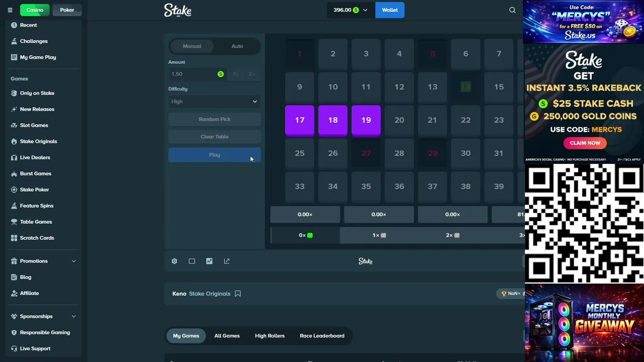Click the My Game Play icon
Image resolution: width=644 pixels, height=362 pixels.
(x=14, y=57)
